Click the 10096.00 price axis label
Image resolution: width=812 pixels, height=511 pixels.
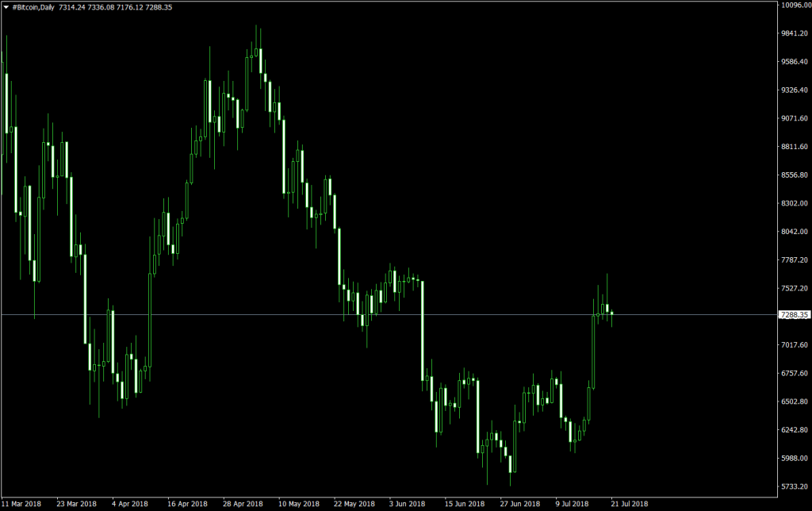click(795, 6)
